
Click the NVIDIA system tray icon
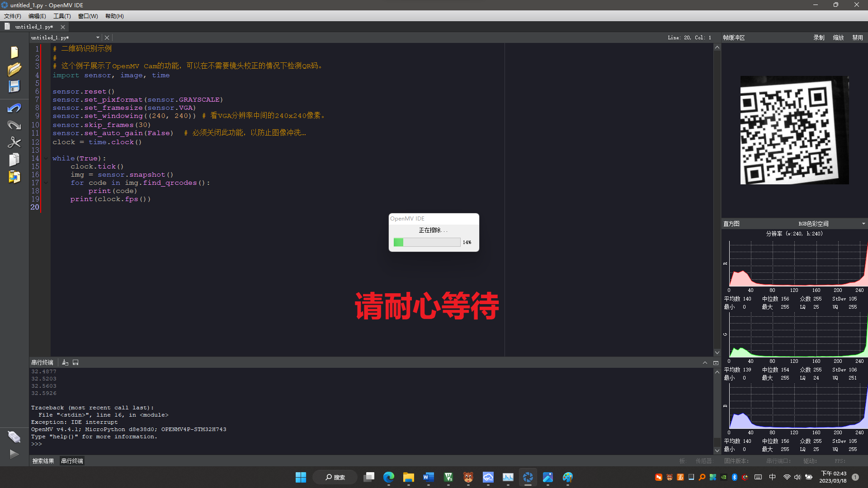click(724, 477)
